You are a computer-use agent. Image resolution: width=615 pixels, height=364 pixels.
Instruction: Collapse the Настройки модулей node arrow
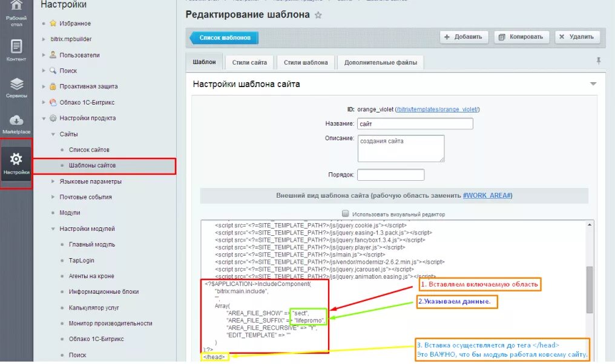[53, 229]
